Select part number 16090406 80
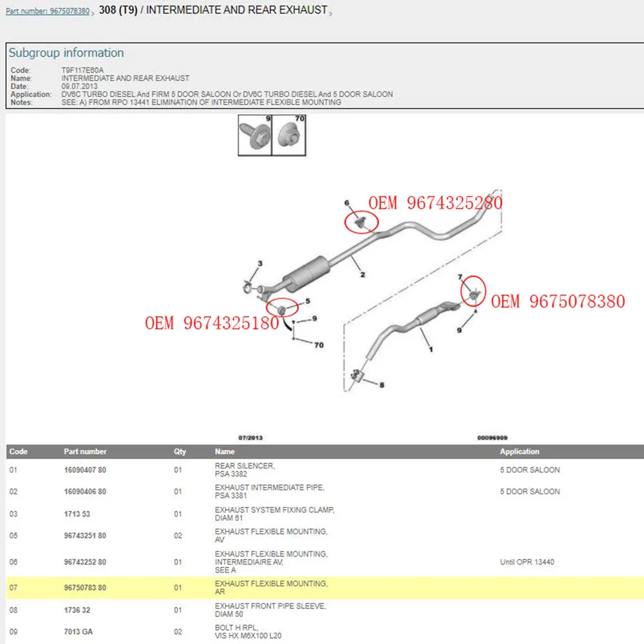This screenshot has height=644, width=644. [85, 491]
